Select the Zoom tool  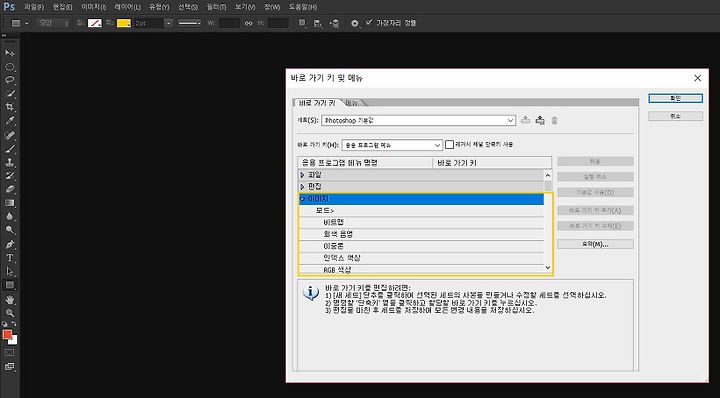[x=10, y=313]
